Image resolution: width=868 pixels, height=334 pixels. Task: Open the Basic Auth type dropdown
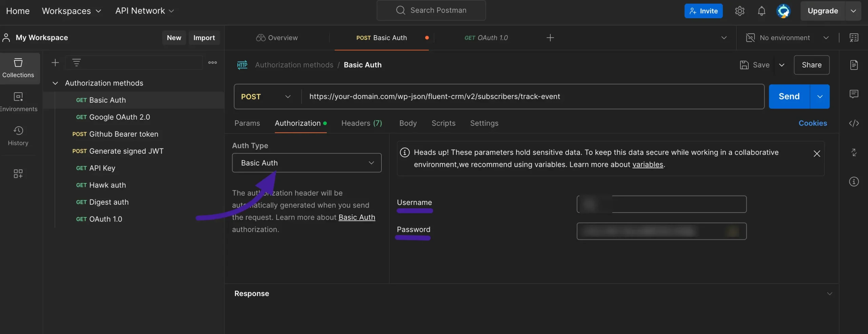[x=307, y=163]
